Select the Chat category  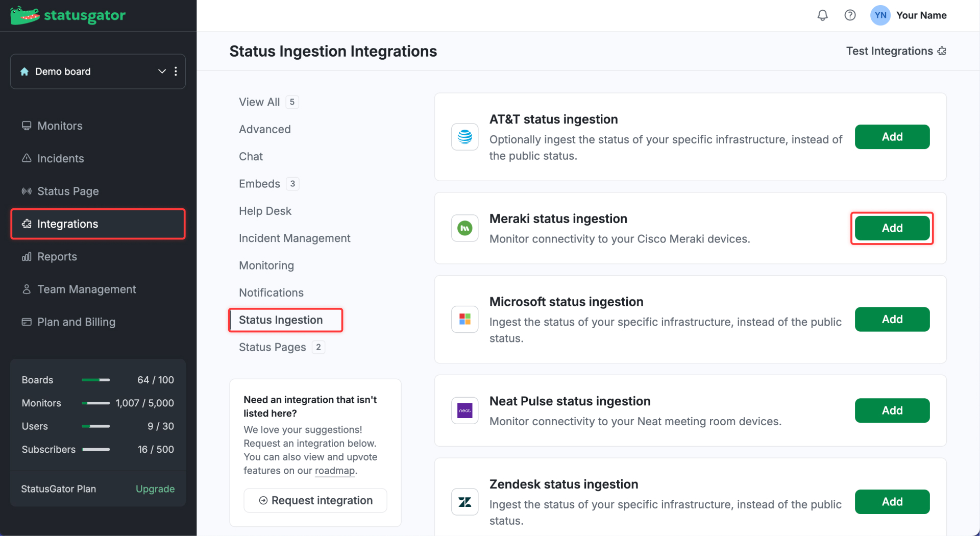pos(251,156)
